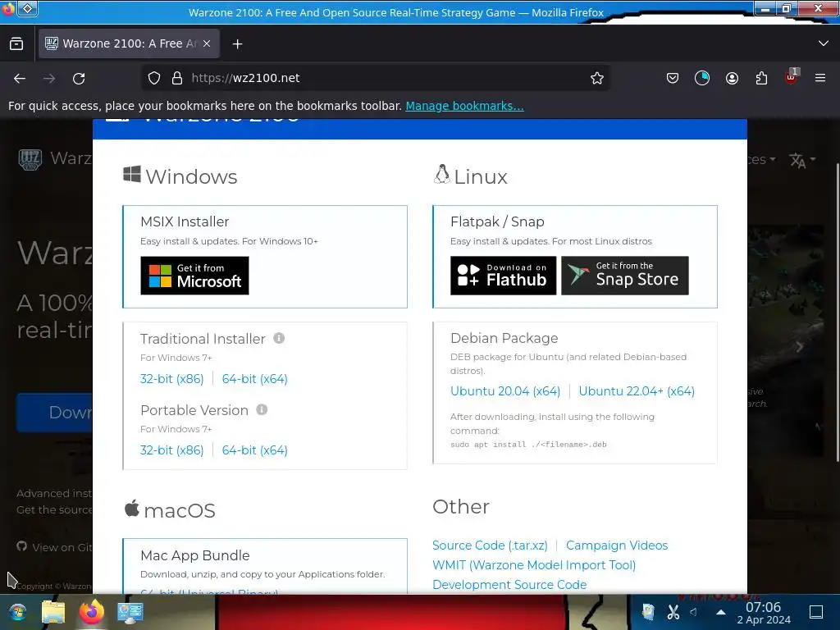Click the scissors tray icon
Viewport: 840px width, 630px height.
(673, 612)
